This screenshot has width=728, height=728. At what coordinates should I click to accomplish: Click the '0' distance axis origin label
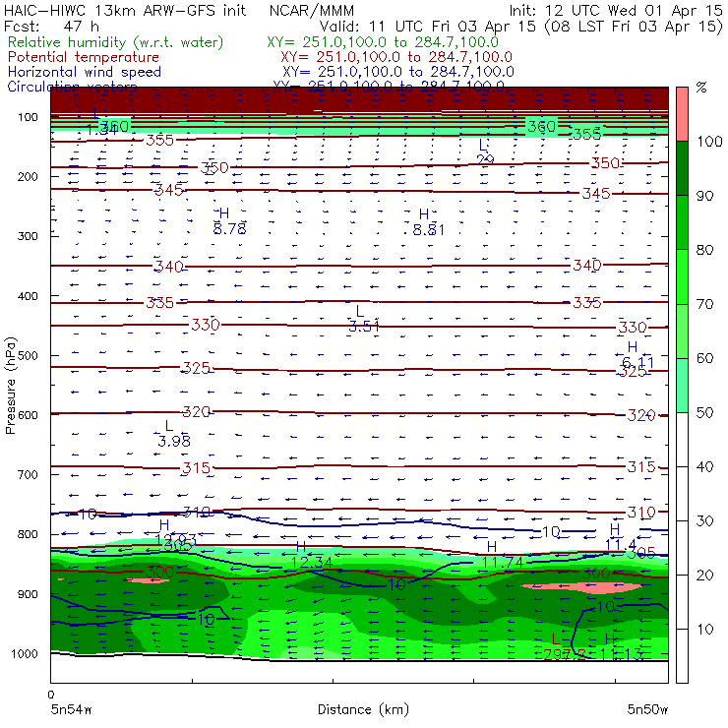coord(50,695)
